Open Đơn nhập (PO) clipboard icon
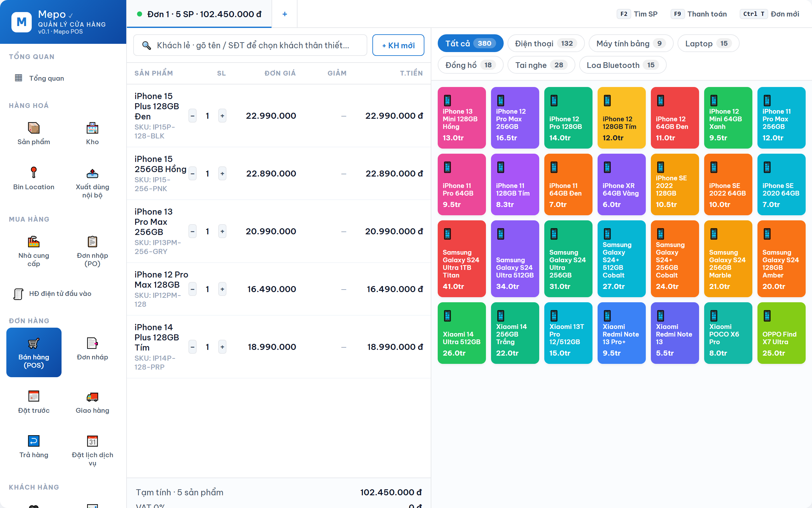Viewport: 812px width, 508px height. point(92,242)
